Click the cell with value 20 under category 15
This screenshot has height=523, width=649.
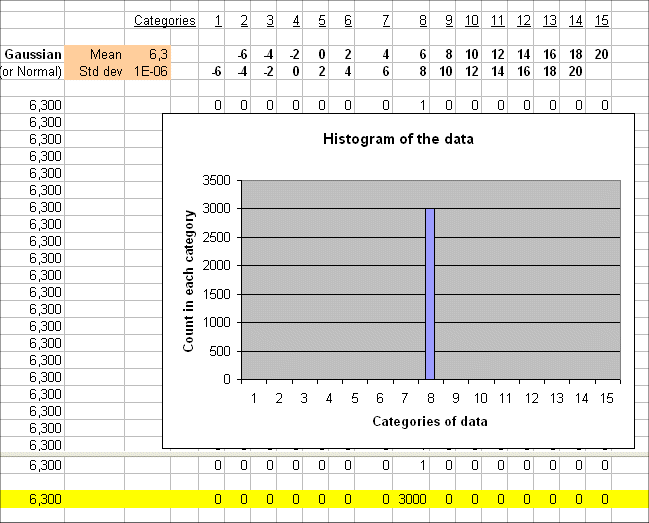pyautogui.click(x=601, y=54)
